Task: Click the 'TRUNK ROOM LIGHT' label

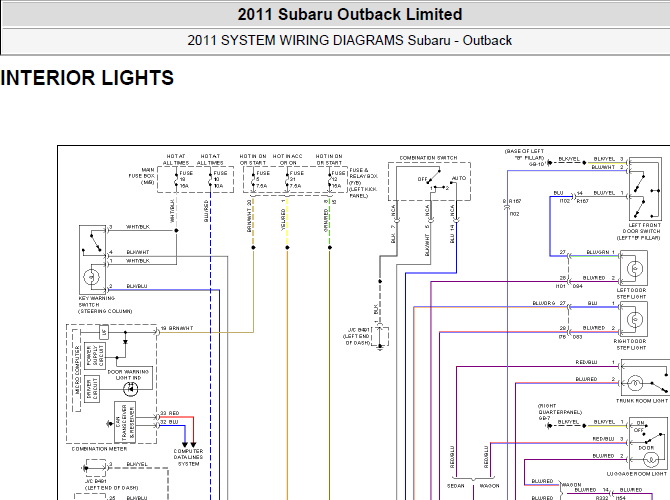Action: coord(642,401)
